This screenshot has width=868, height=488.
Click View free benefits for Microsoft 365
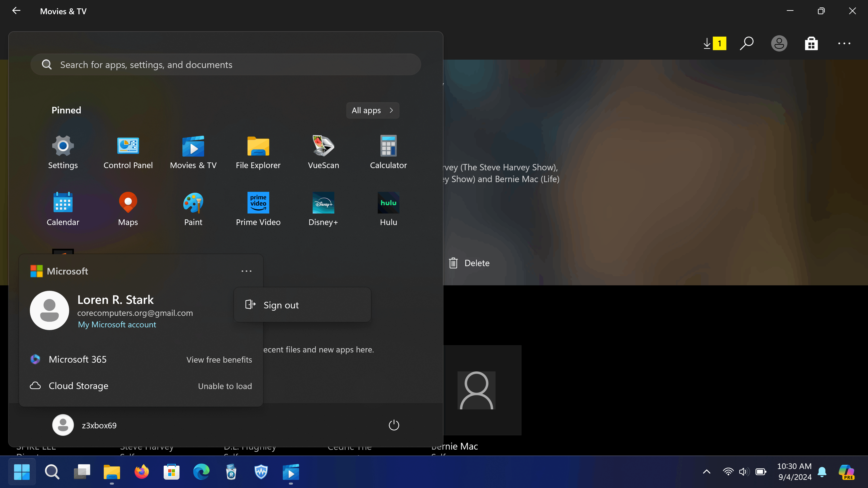[x=219, y=360]
